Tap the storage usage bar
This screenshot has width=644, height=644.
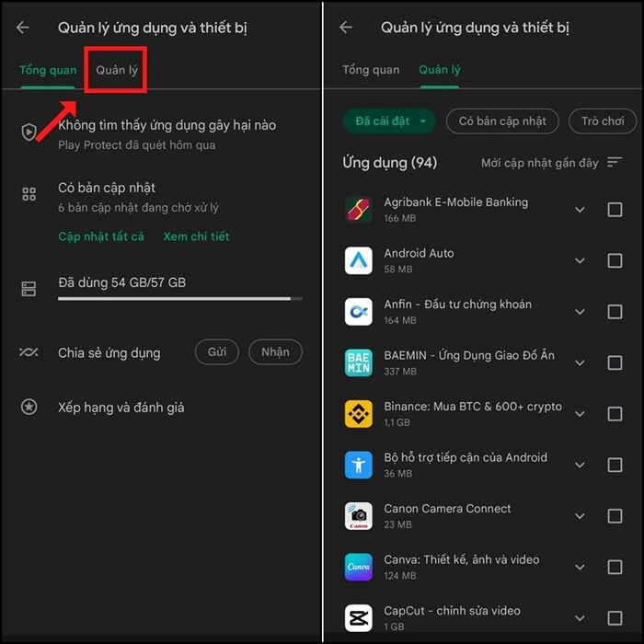(x=175, y=298)
